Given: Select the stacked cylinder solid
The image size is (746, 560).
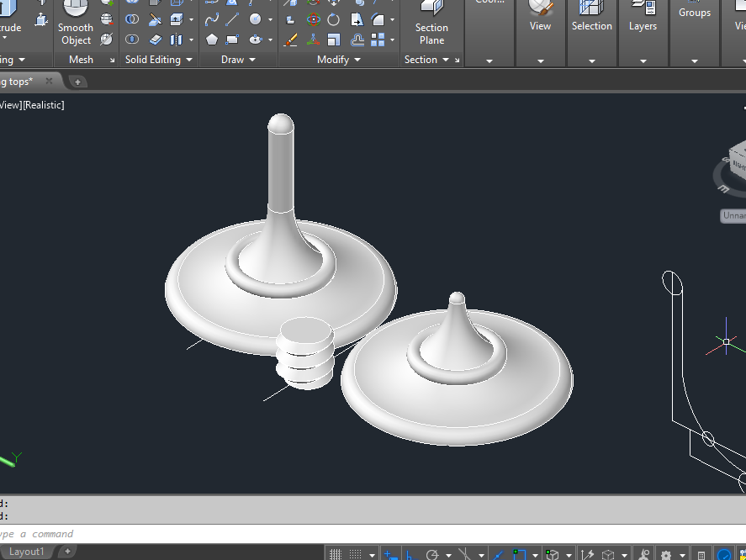Looking at the screenshot, I should (305, 353).
